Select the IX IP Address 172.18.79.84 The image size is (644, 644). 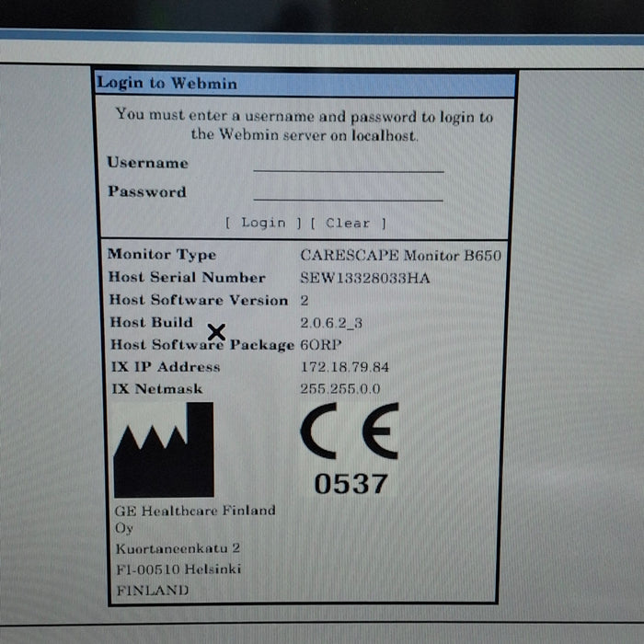(344, 367)
